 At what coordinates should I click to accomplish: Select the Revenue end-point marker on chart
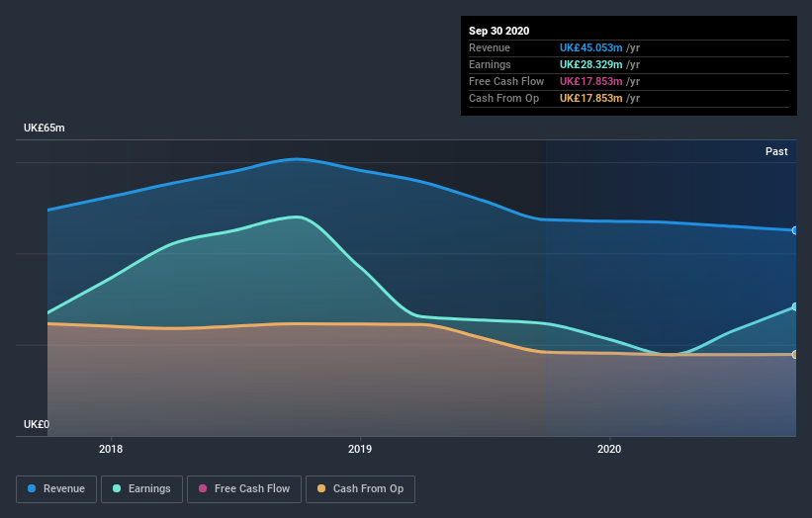click(794, 230)
